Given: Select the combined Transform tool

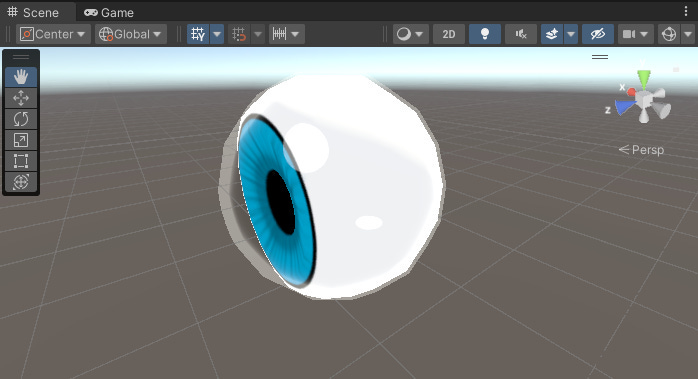Looking at the screenshot, I should (x=21, y=182).
